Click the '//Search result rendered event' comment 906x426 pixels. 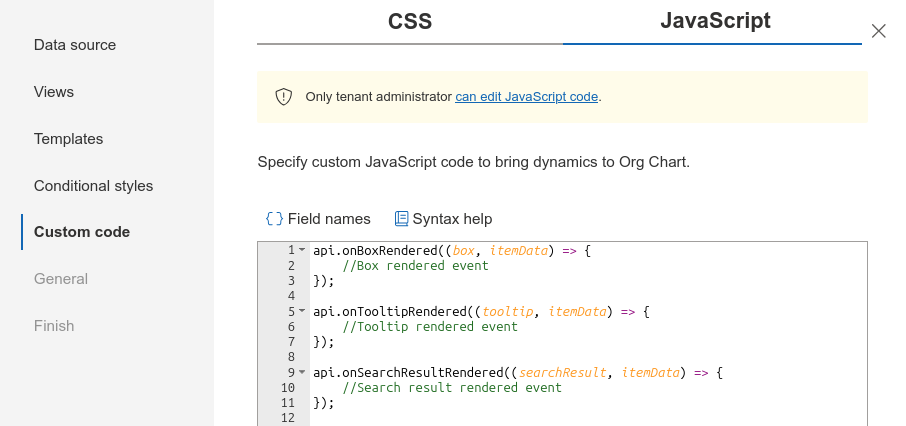[452, 388]
